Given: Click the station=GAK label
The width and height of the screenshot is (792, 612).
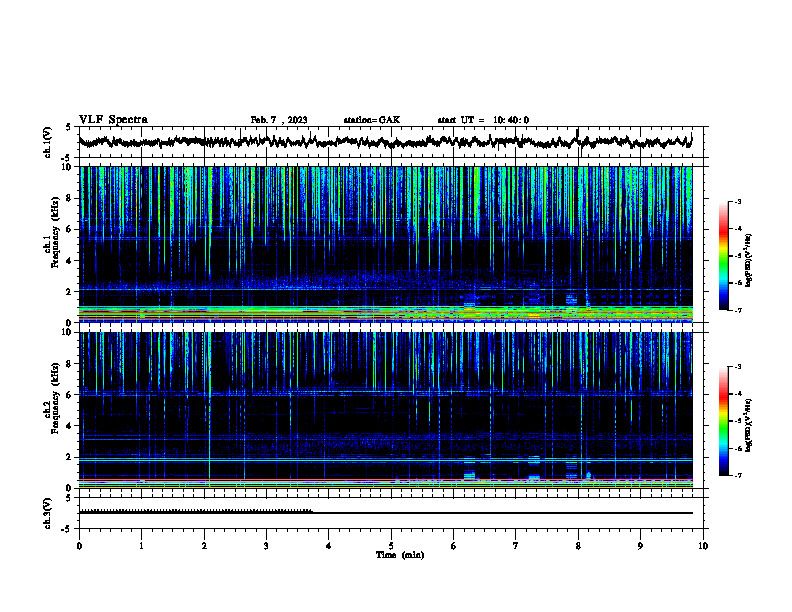Looking at the screenshot, I should coord(372,120).
